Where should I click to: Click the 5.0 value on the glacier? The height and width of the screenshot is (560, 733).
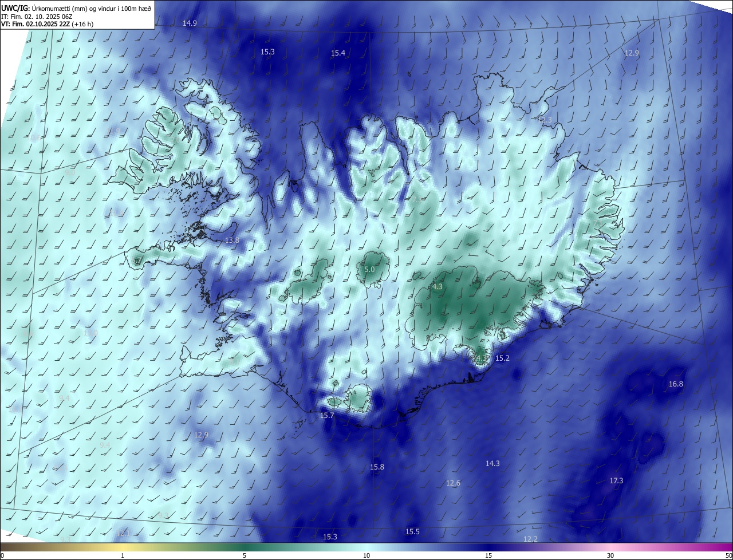click(369, 269)
